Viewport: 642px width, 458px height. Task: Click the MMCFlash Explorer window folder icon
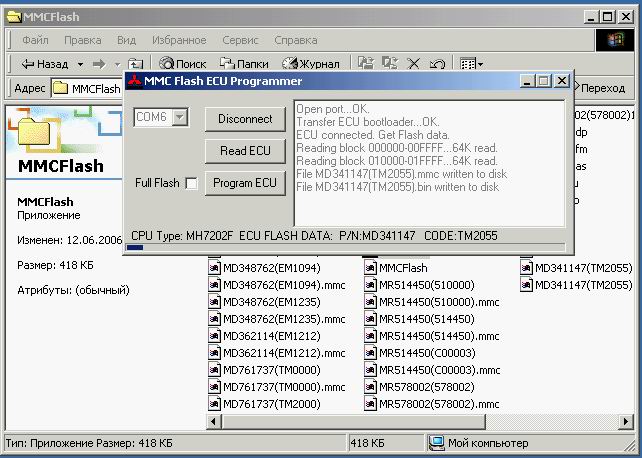point(14,17)
